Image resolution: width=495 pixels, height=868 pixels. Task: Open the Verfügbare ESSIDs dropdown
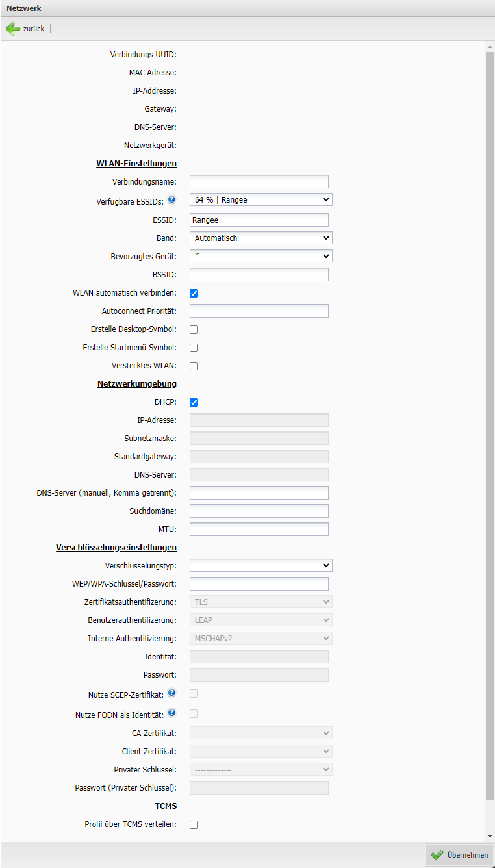pyautogui.click(x=260, y=200)
